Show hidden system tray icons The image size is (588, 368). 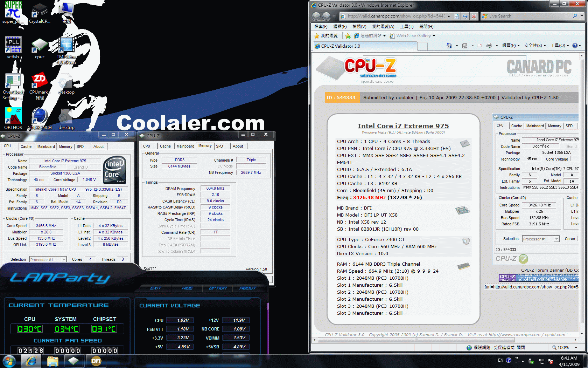point(523,361)
